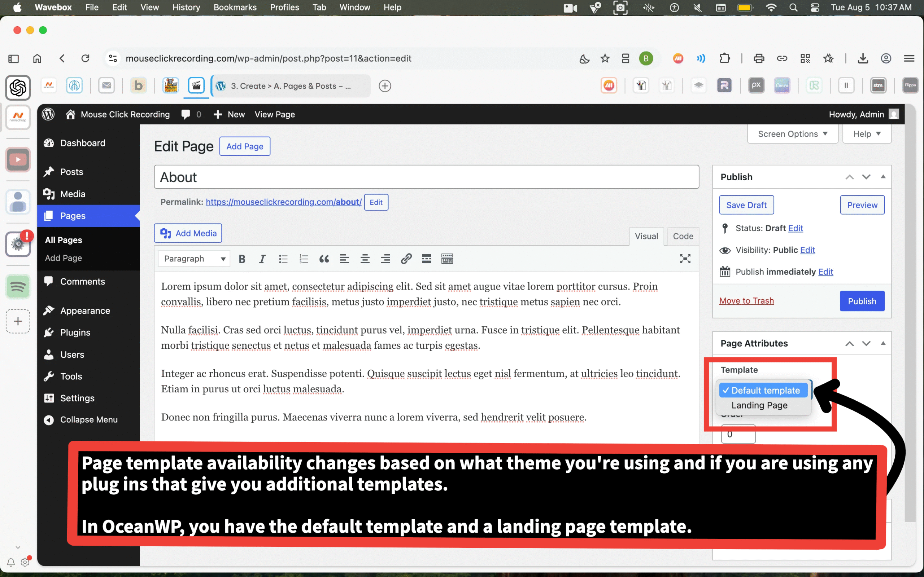
Task: Toggle the Page Attributes panel triangle
Action: [x=883, y=343]
